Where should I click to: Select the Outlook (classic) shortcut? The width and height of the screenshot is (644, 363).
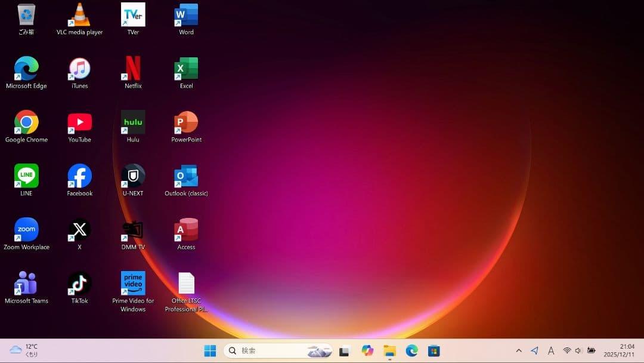coord(186,176)
